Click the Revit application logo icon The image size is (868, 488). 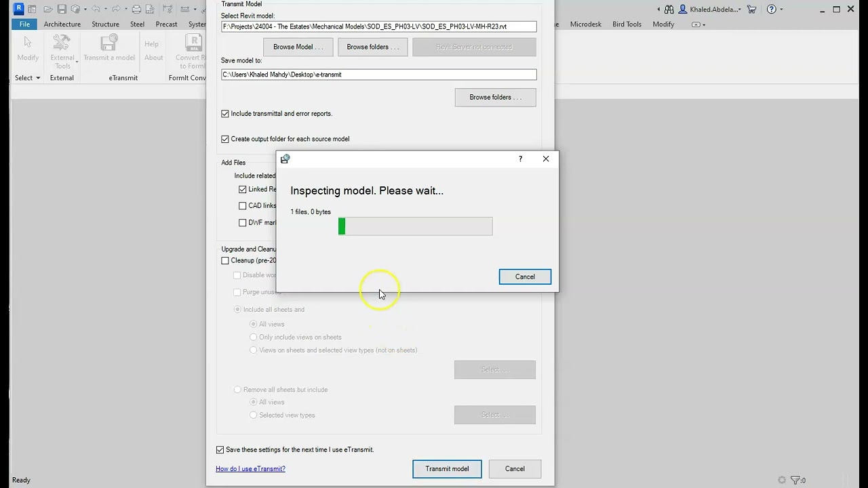coord(18,9)
